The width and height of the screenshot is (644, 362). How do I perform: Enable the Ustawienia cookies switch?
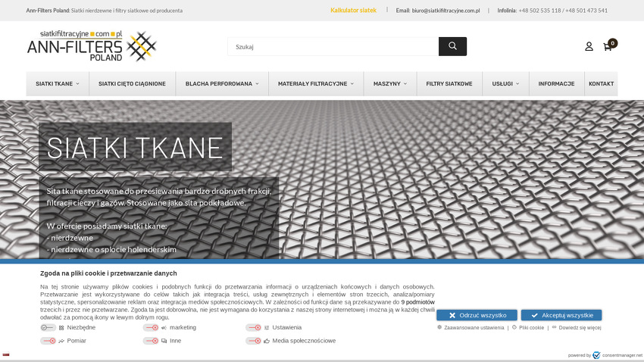pyautogui.click(x=253, y=327)
